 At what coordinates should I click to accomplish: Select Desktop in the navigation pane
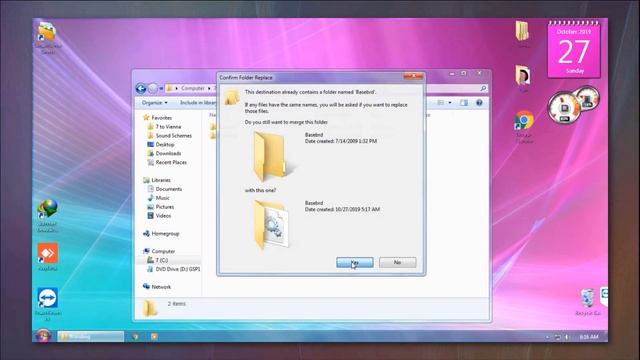(164, 144)
